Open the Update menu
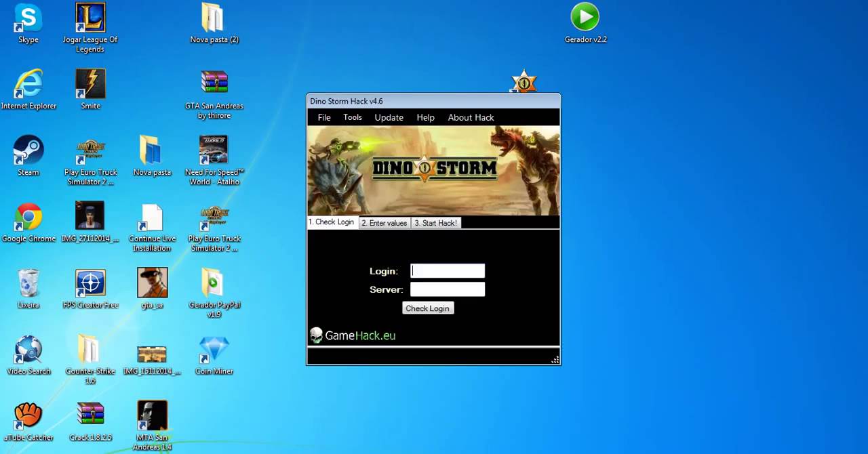The height and width of the screenshot is (454, 868). point(389,117)
